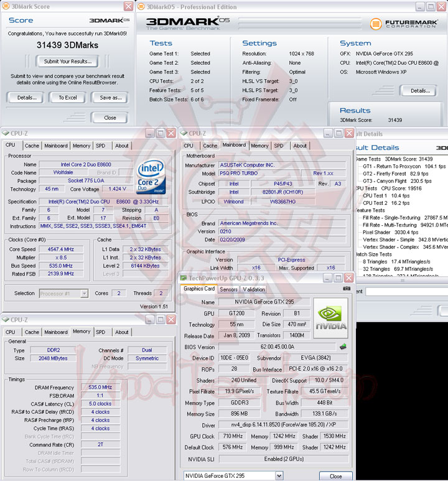Minimize the GPU-Z window
448x481 pixels.
point(327,278)
